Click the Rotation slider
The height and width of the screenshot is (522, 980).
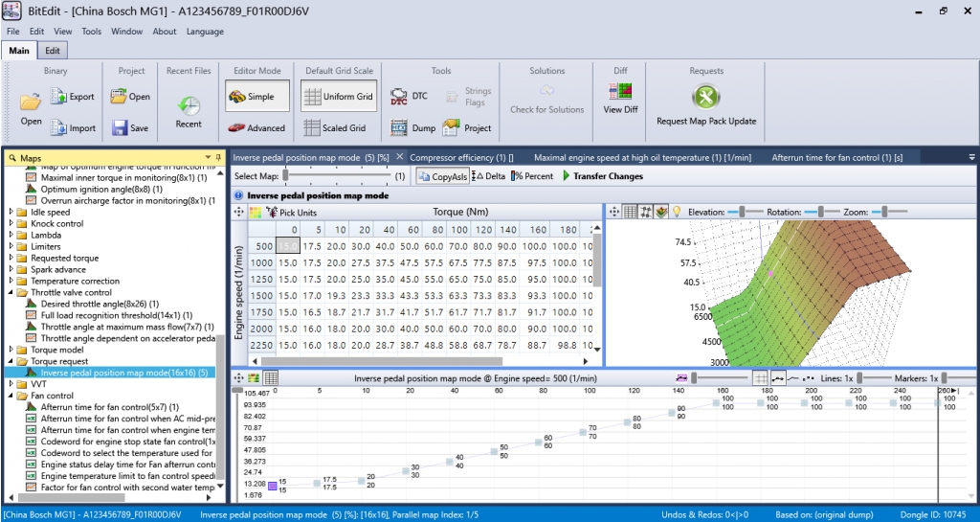821,212
